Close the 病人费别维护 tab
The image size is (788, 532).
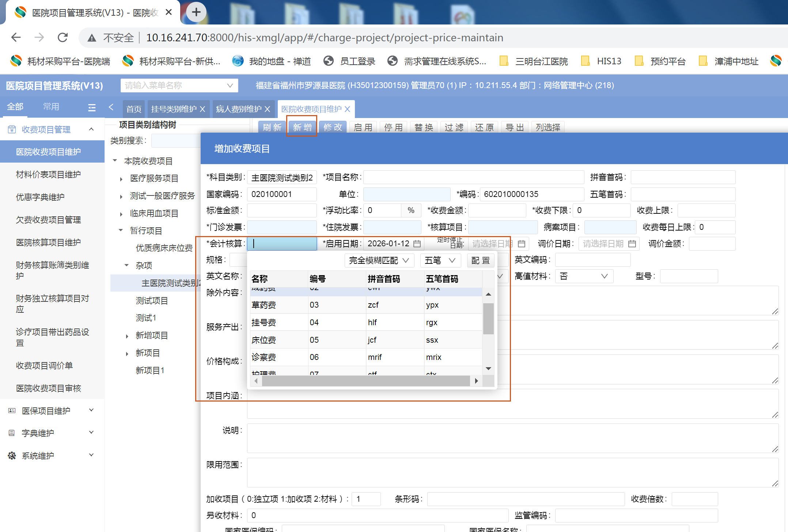point(268,109)
